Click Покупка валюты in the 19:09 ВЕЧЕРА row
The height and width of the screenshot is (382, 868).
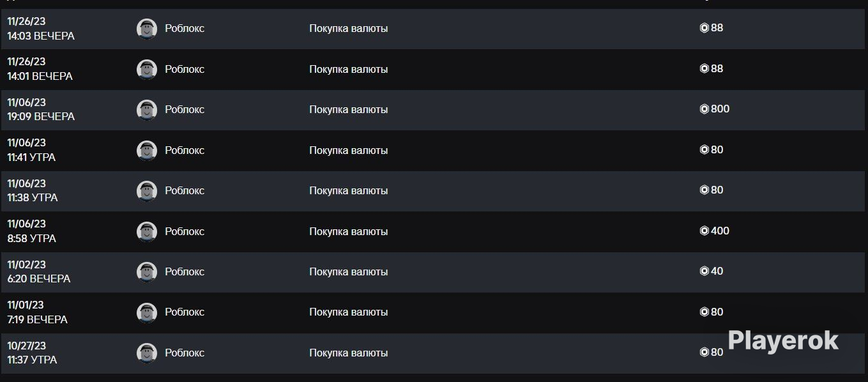(349, 109)
